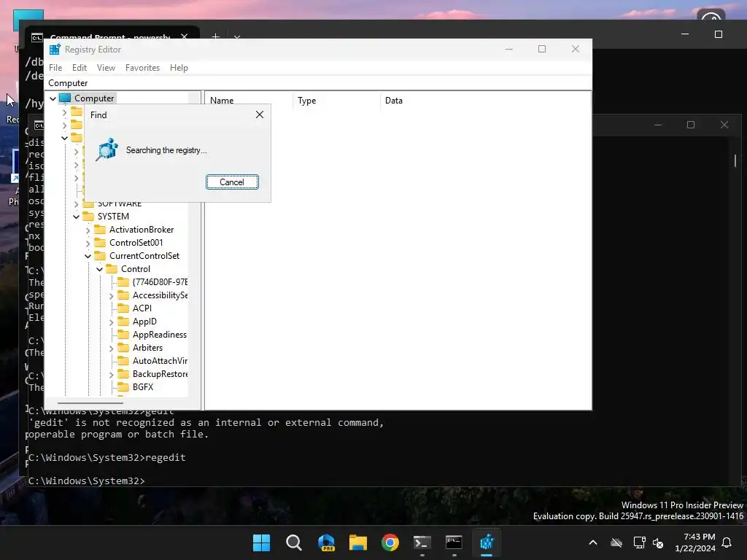The height and width of the screenshot is (560, 747).
Task: Select the CurrentControlSet key
Action: click(144, 256)
